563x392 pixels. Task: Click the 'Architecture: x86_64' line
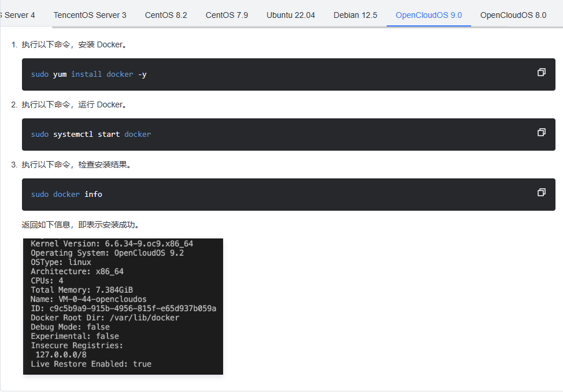tap(77, 271)
